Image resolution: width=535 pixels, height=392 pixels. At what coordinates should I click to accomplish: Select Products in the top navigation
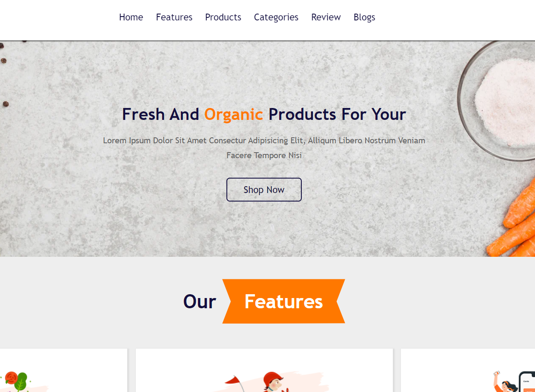[x=223, y=17]
